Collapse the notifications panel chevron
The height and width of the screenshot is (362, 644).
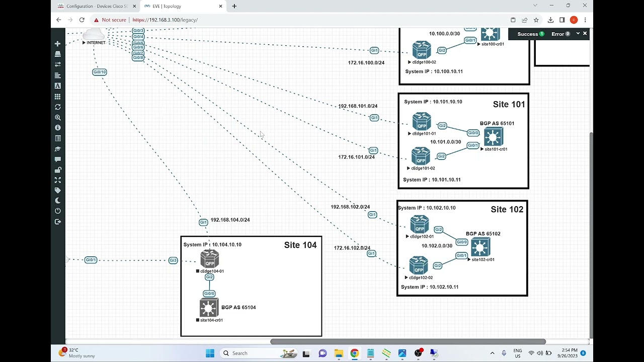[578, 34]
